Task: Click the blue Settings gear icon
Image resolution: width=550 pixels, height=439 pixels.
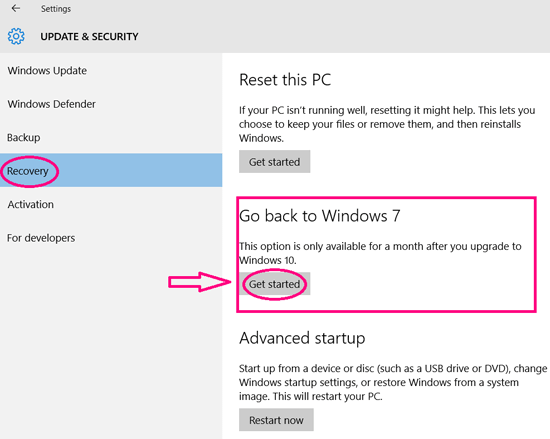Action: click(x=16, y=36)
